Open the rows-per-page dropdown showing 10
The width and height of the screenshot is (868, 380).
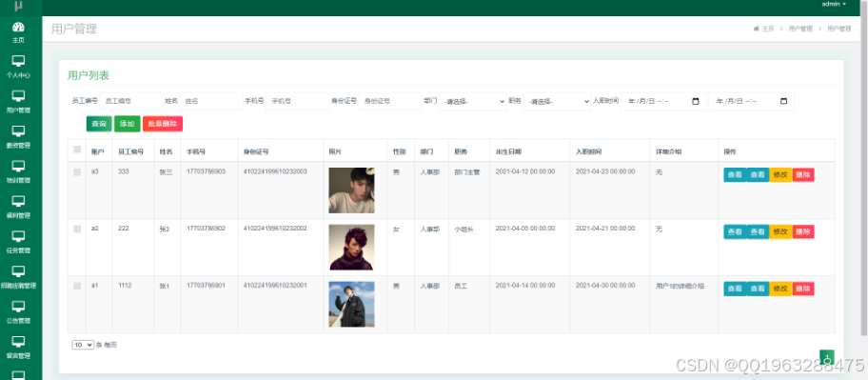(83, 345)
